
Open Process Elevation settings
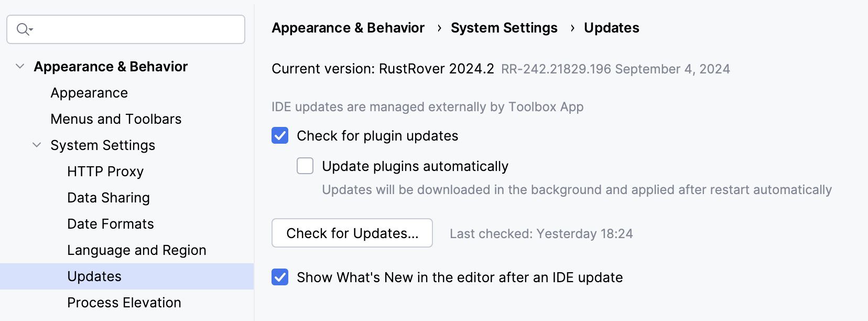coord(124,302)
